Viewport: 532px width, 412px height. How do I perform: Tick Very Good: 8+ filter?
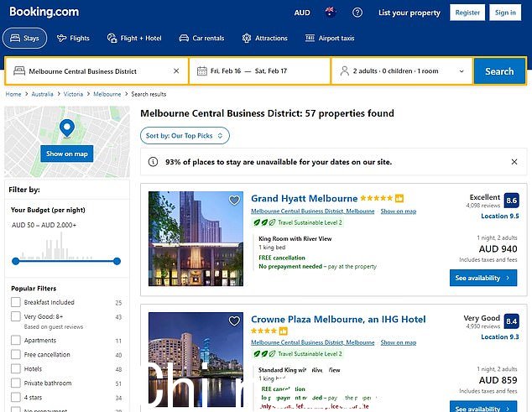[16, 316]
